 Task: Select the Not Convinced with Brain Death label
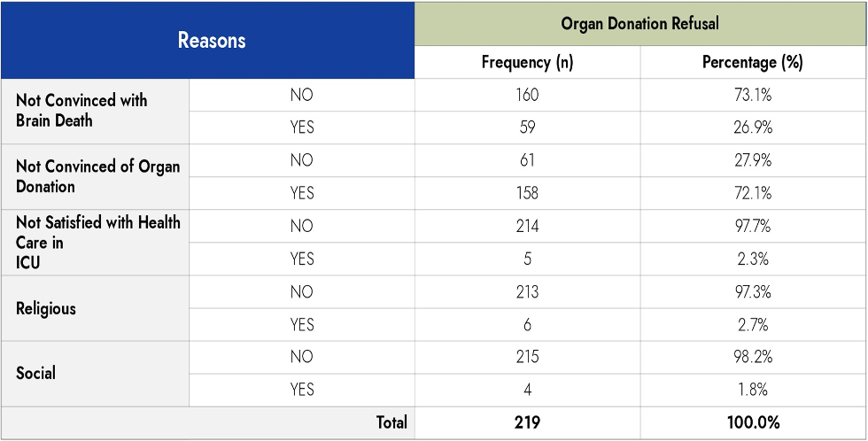[81, 111]
